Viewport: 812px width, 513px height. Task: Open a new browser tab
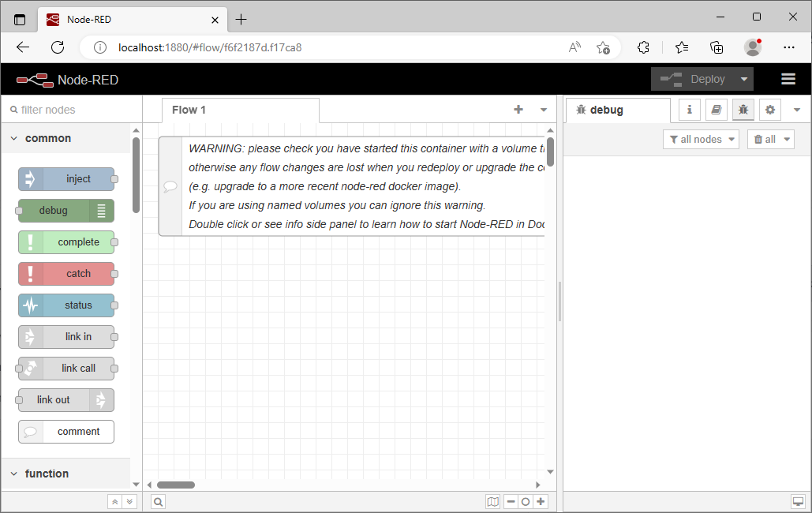(241, 20)
